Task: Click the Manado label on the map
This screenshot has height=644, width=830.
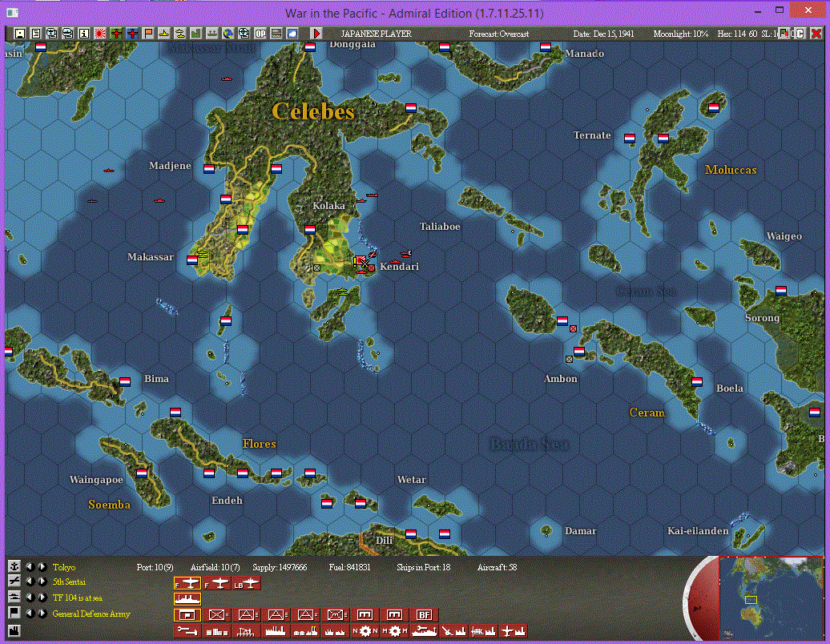Action: click(584, 54)
